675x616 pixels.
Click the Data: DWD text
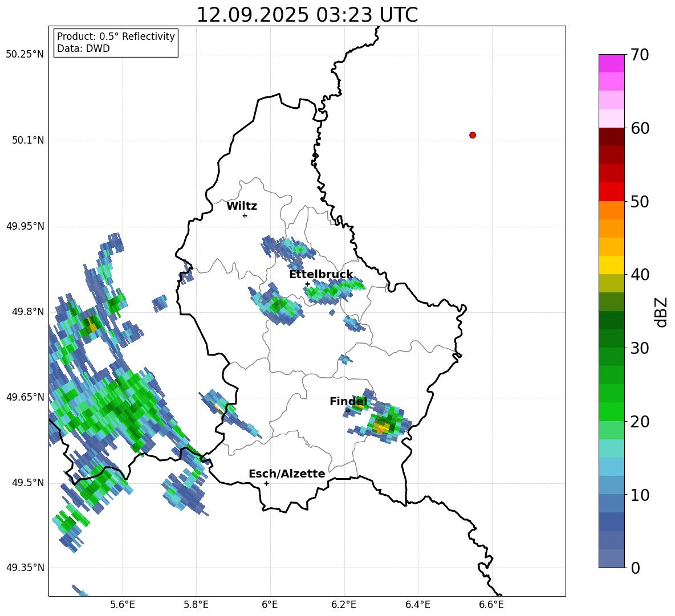83,48
